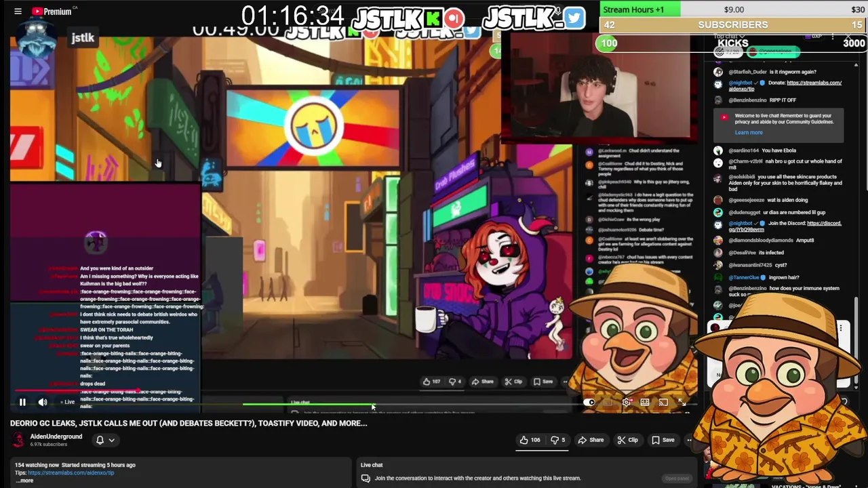Image resolution: width=868 pixels, height=488 pixels.
Task: Open player settings gear icon
Action: pyautogui.click(x=627, y=403)
